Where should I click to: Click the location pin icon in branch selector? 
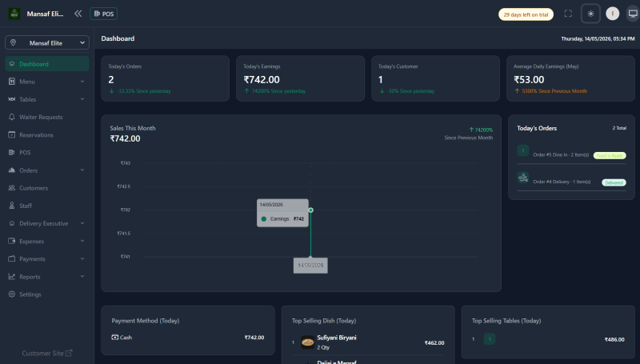pyautogui.click(x=13, y=42)
